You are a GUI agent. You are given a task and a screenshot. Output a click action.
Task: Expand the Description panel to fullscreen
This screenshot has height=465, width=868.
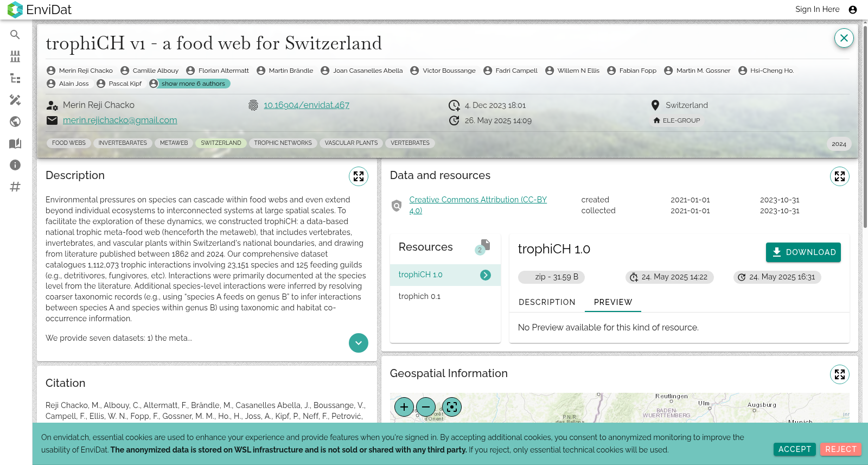359,176
